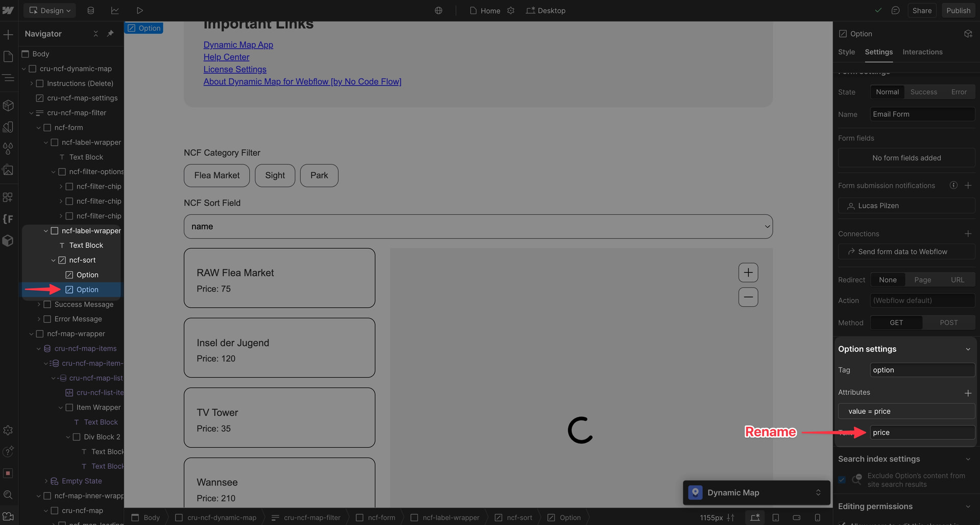Open the Components cube panel

click(x=8, y=105)
